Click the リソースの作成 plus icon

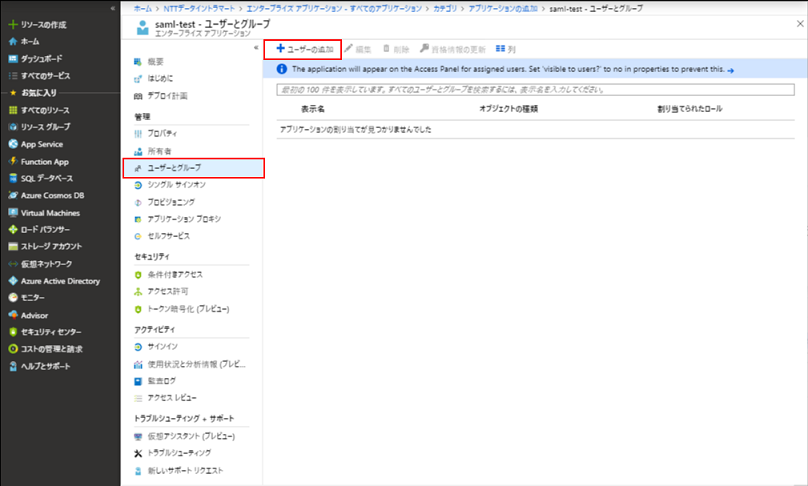click(13, 24)
